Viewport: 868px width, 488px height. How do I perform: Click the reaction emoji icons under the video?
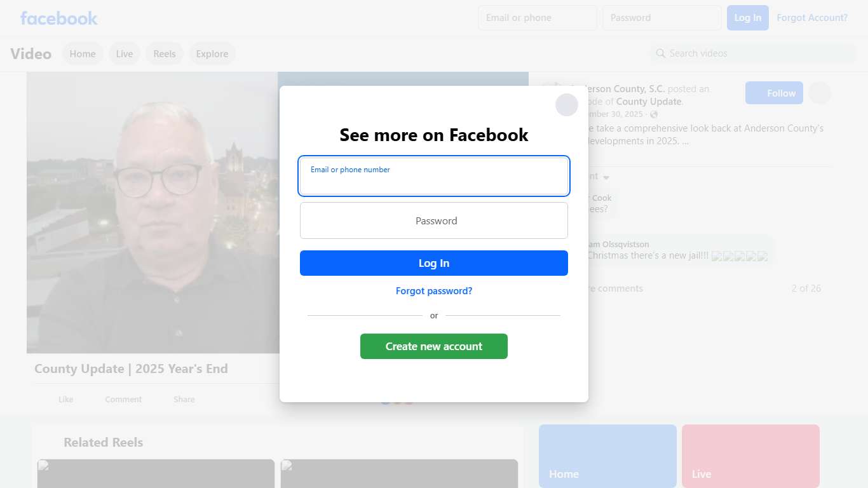397,400
